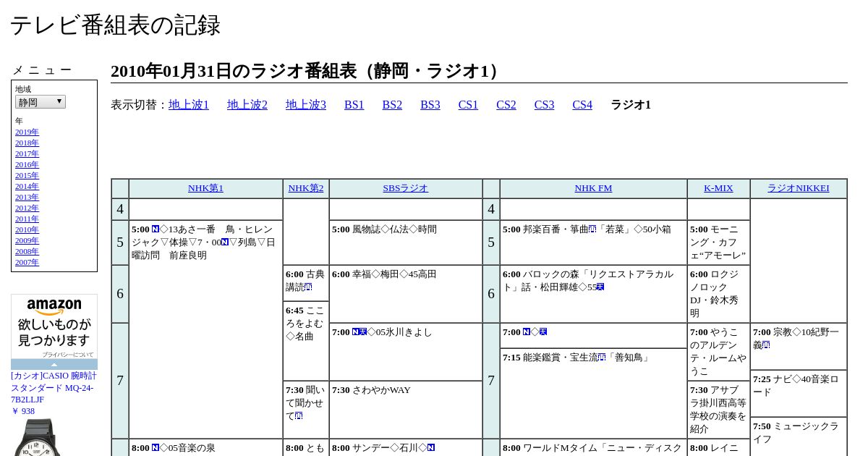Image resolution: width=868 pixels, height=456 pixels.
Task: Click the 6:00 バロックの森 program cell
Action: coord(593,294)
